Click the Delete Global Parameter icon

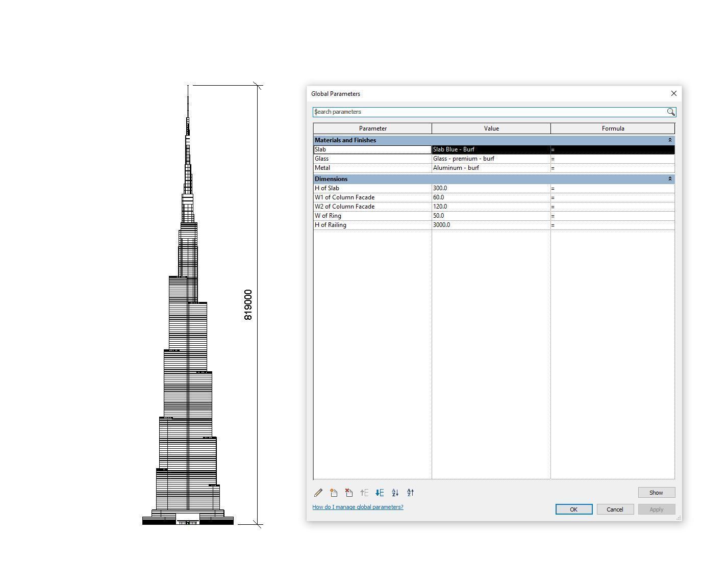coord(349,493)
